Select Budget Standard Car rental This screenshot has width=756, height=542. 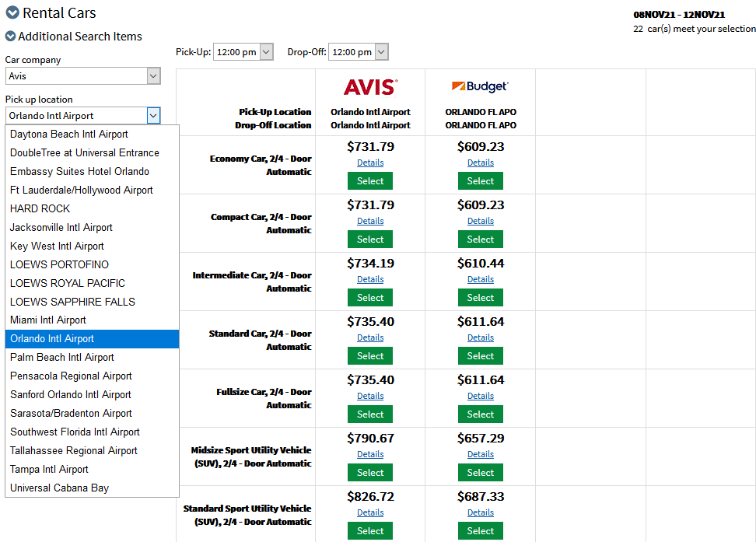point(480,356)
